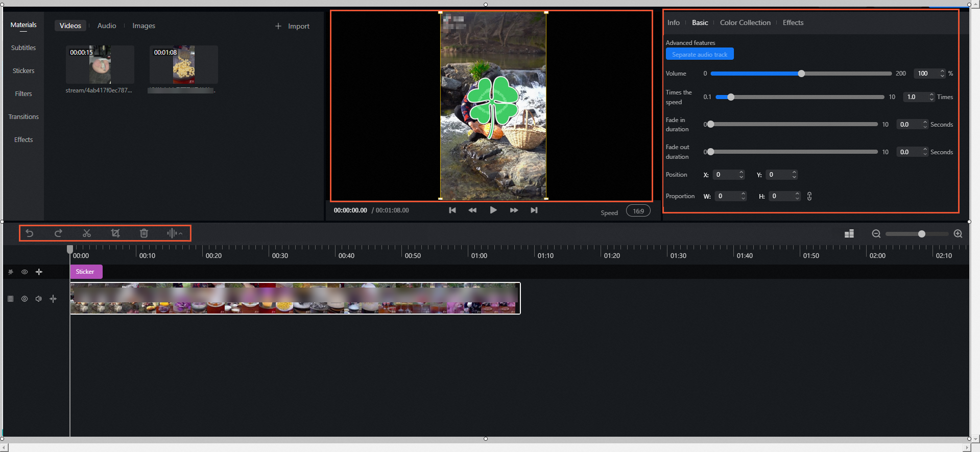
Task: Switch to the Videos tab
Action: point(70,26)
